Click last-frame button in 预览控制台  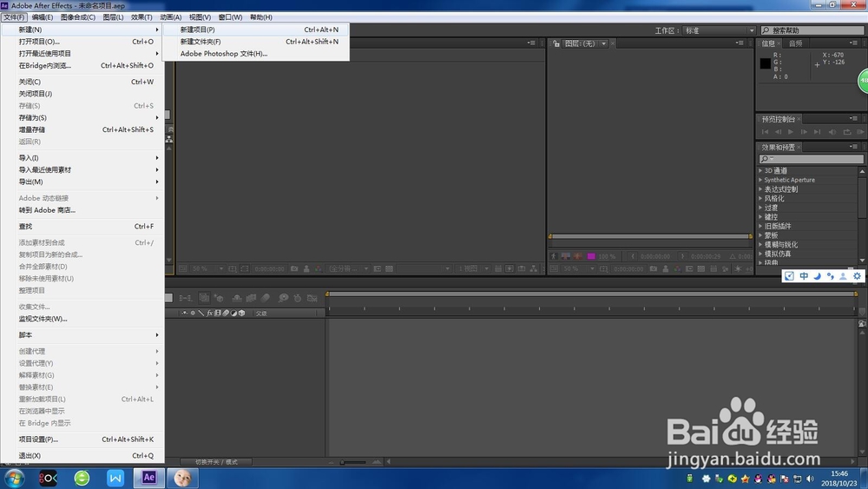click(x=818, y=132)
